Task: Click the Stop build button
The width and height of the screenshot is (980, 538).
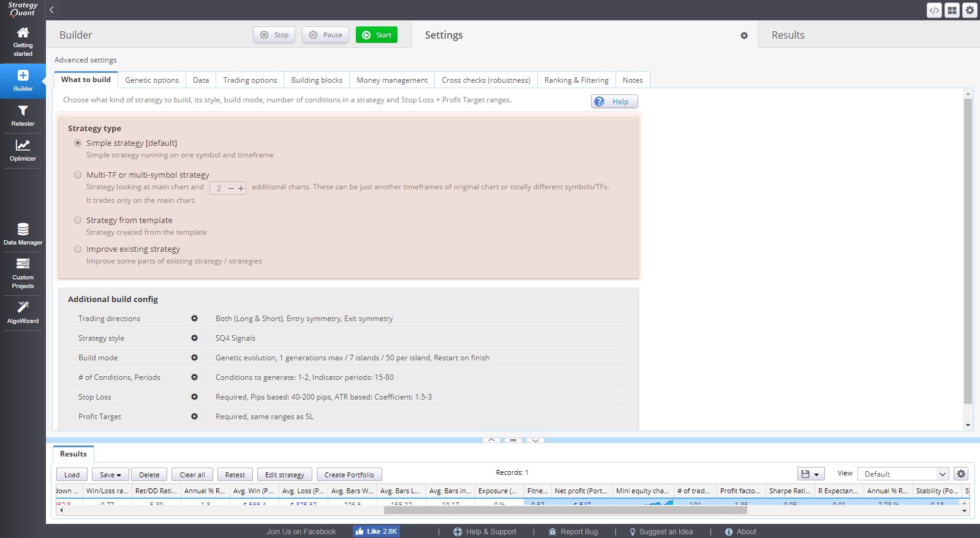Action: [x=274, y=35]
